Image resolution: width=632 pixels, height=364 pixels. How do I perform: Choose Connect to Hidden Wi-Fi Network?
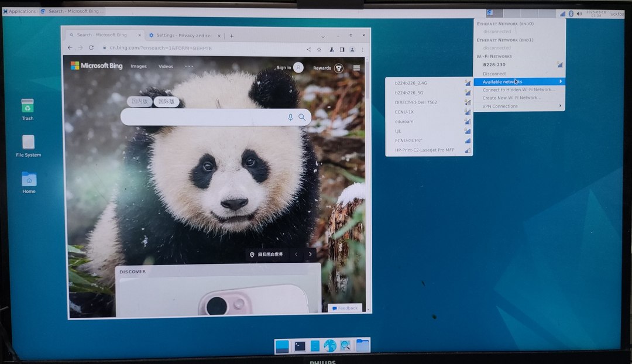coord(519,90)
